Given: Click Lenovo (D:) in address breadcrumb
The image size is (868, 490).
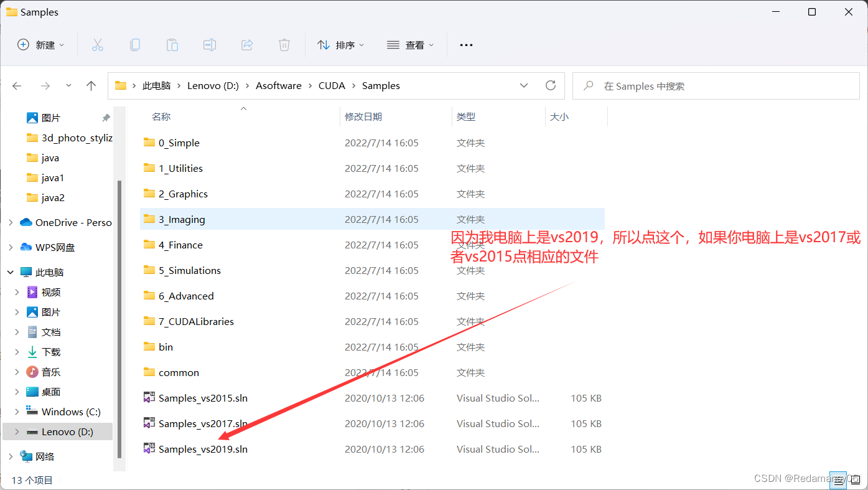Looking at the screenshot, I should point(213,86).
